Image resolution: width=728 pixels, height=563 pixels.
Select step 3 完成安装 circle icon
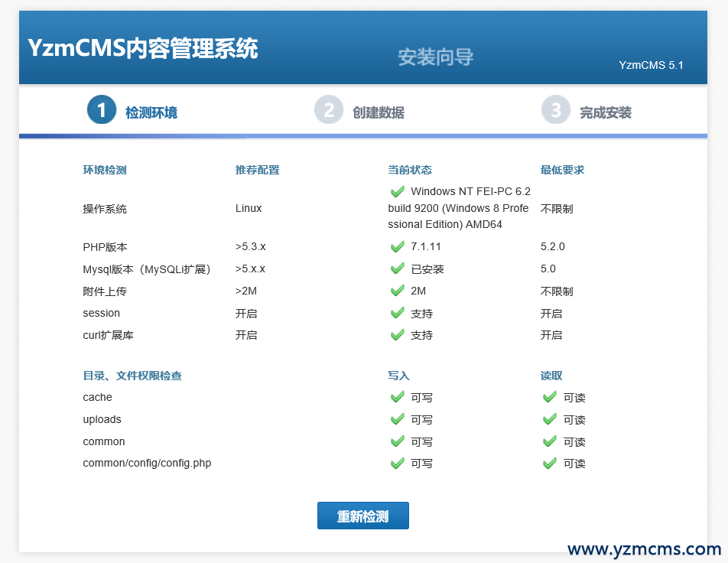pyautogui.click(x=556, y=109)
